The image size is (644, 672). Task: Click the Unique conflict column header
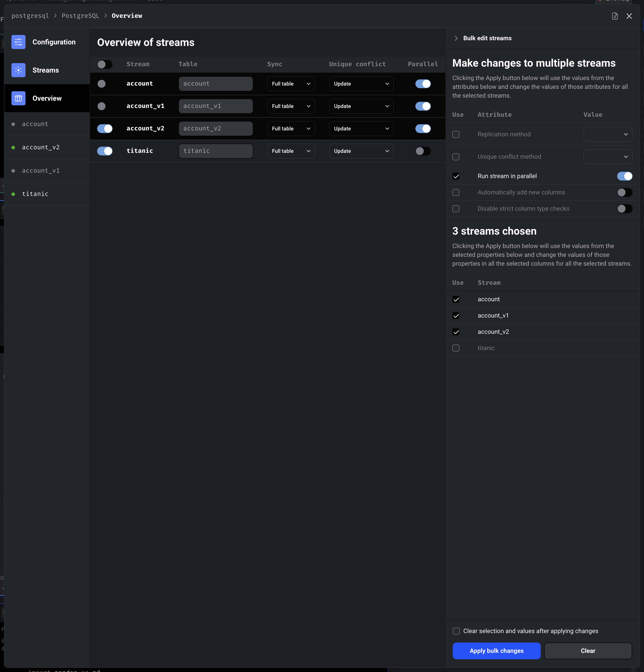coord(357,64)
